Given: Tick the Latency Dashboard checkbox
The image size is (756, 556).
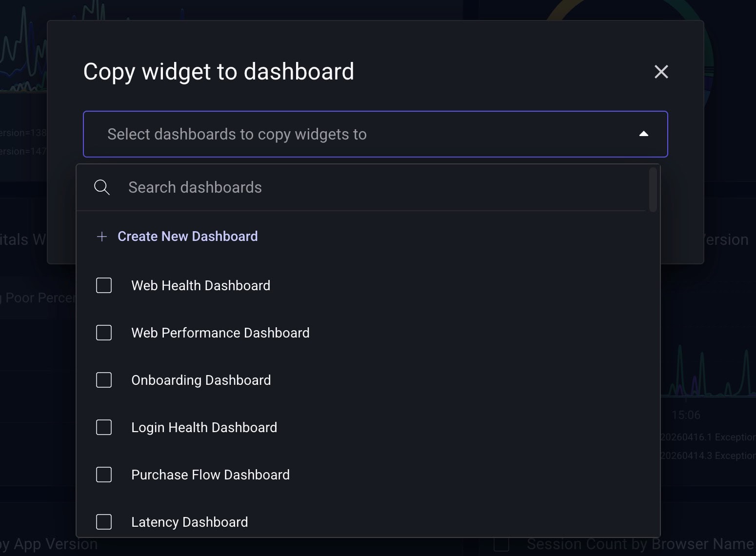Looking at the screenshot, I should (x=103, y=521).
